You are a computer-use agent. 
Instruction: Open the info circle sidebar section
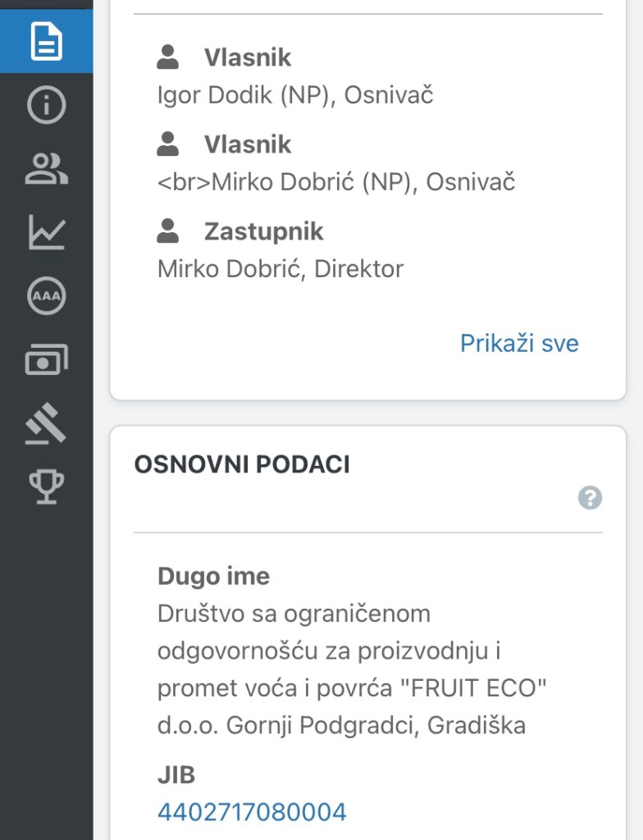46,106
